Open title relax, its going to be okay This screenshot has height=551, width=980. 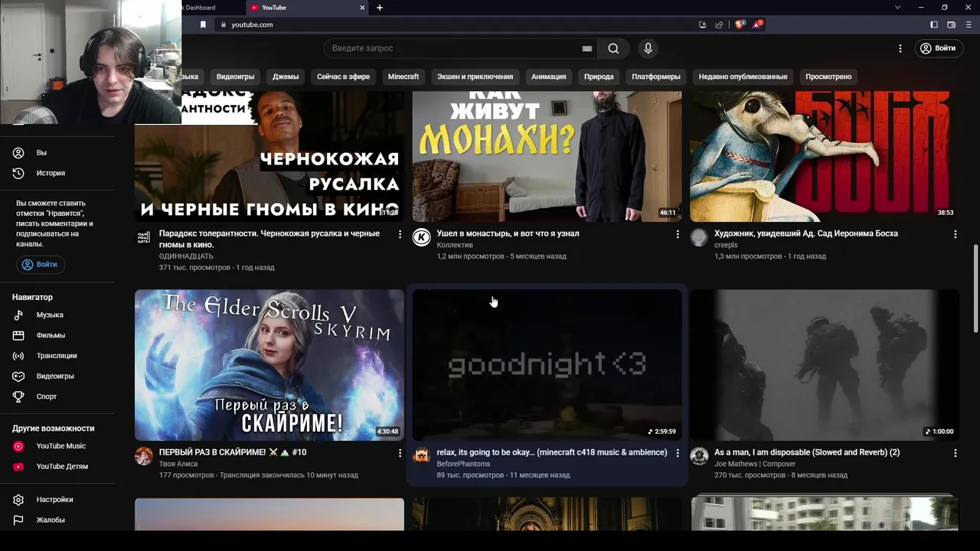(551, 452)
